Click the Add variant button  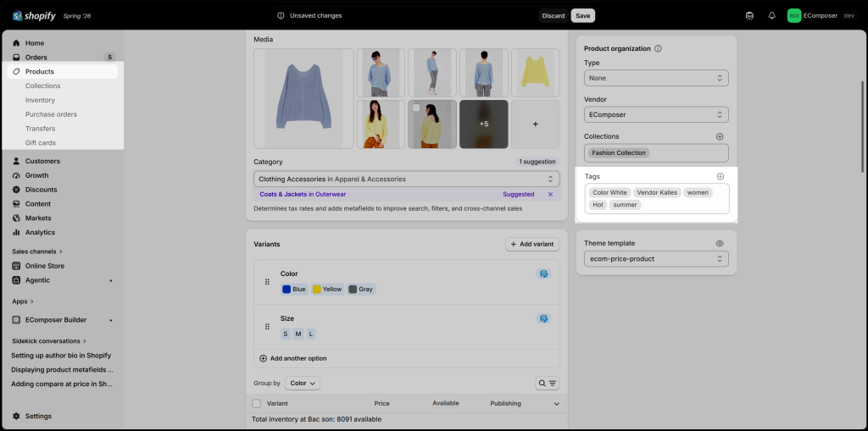[x=532, y=244]
